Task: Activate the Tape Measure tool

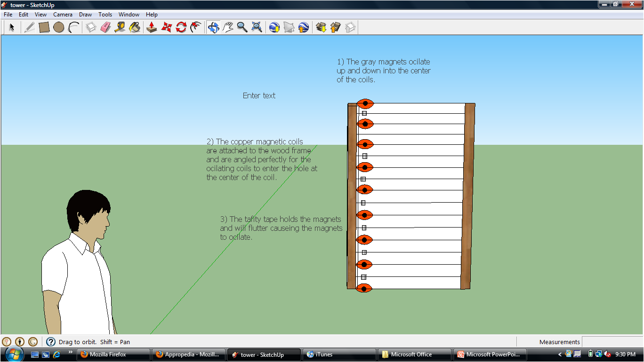Action: click(x=120, y=27)
